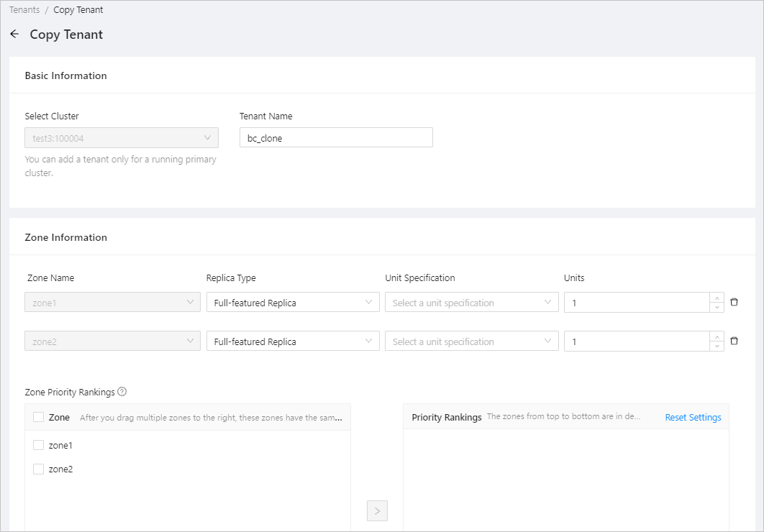Delete the zone2 row with trash icon
The width and height of the screenshot is (764, 532).
click(x=734, y=341)
